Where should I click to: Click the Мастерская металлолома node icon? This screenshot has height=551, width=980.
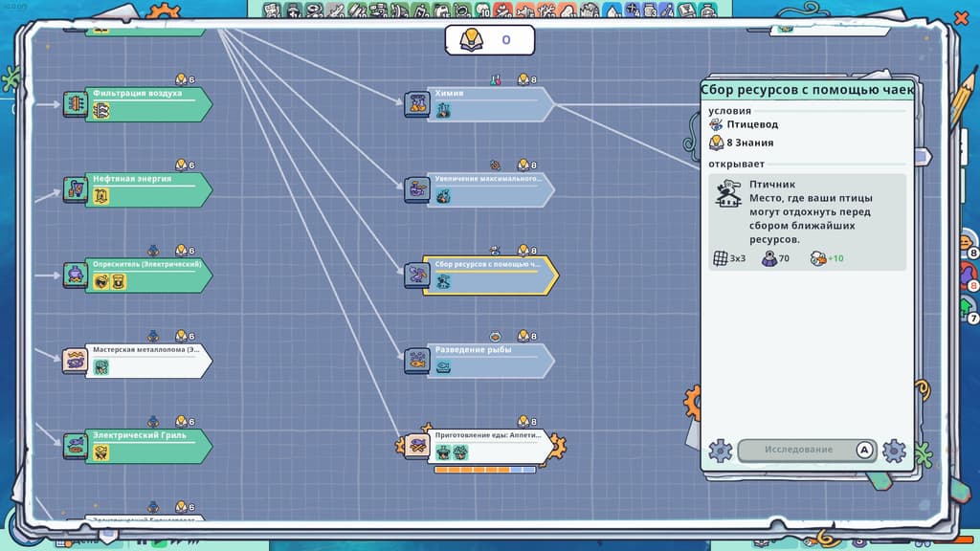pos(75,361)
